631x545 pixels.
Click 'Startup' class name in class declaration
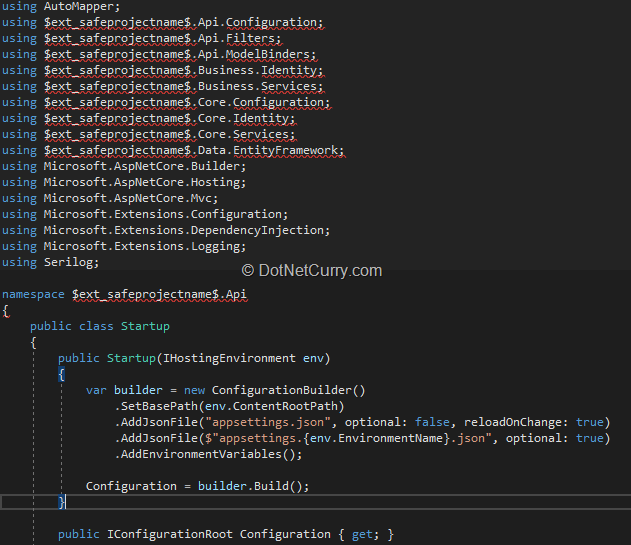pyautogui.click(x=145, y=326)
